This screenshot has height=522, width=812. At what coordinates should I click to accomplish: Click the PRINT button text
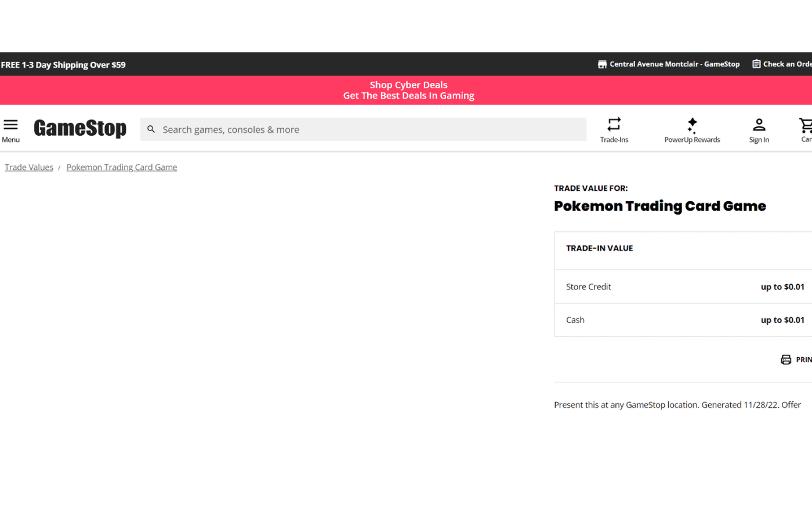pyautogui.click(x=804, y=360)
